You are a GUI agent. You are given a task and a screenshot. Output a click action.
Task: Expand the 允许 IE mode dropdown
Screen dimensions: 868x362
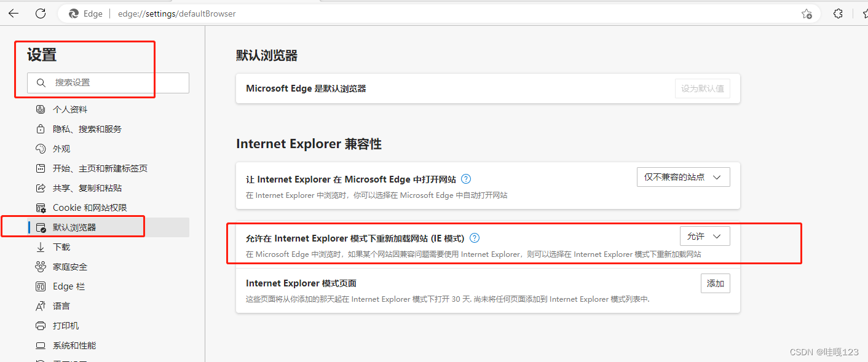pos(704,235)
